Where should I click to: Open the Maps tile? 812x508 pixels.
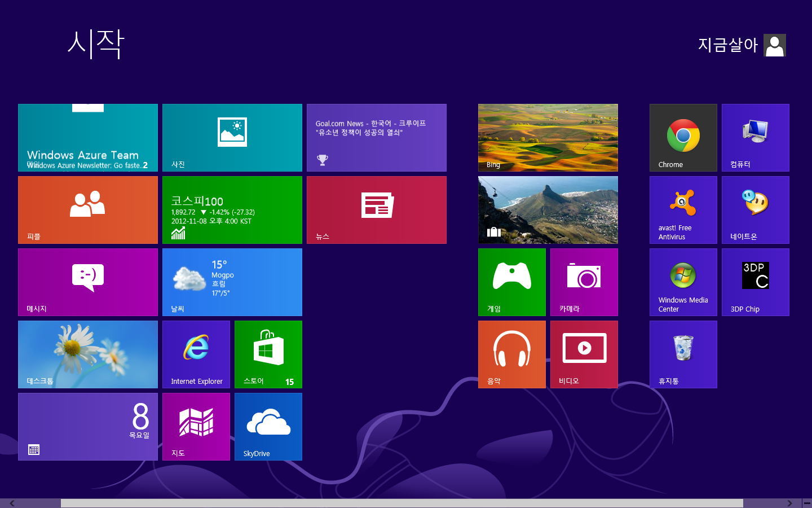(x=196, y=426)
